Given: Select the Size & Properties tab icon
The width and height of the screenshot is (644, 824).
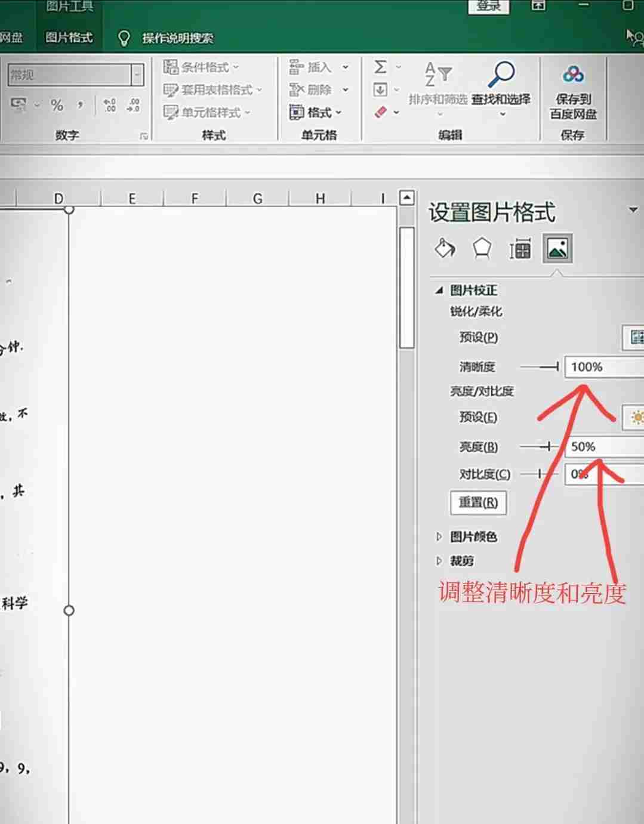Looking at the screenshot, I should coord(520,249).
